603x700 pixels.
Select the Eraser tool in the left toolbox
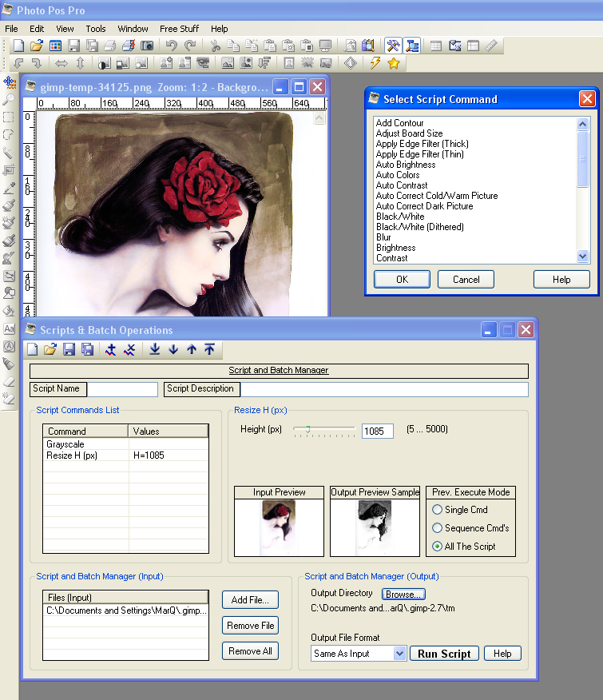[9, 382]
